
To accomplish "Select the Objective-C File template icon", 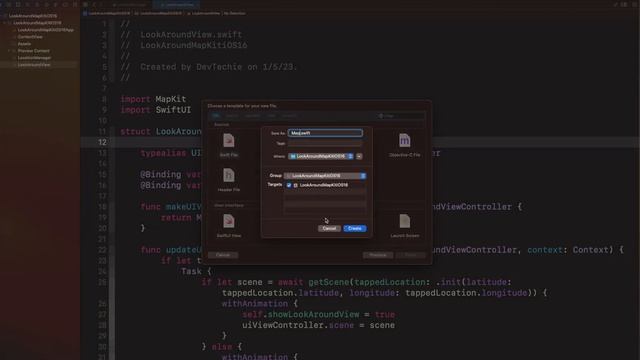I will click(x=404, y=141).
